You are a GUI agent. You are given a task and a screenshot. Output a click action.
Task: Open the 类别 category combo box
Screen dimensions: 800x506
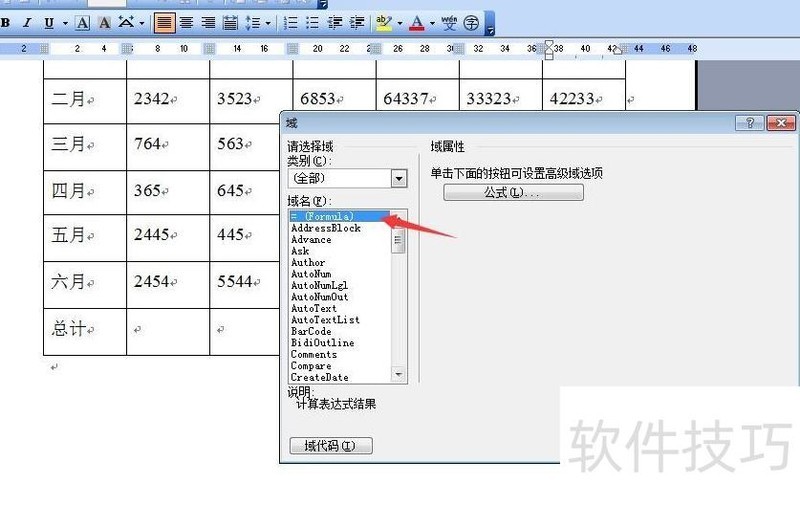pyautogui.click(x=347, y=179)
